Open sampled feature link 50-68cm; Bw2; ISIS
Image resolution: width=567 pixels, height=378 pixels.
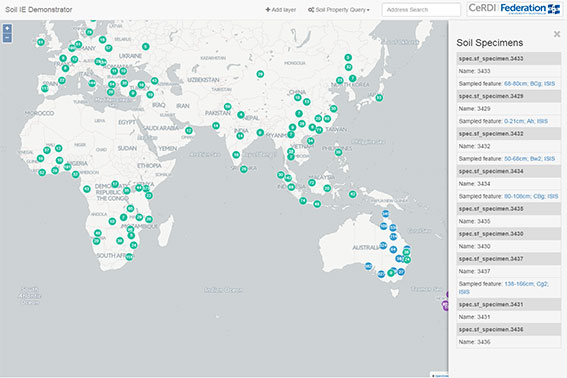[529, 159]
